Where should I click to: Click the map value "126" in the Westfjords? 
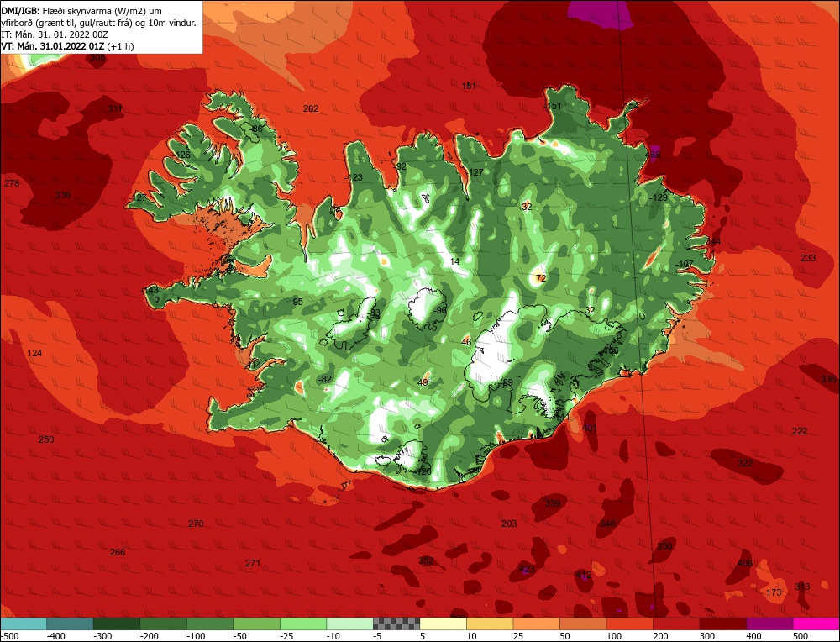182,155
